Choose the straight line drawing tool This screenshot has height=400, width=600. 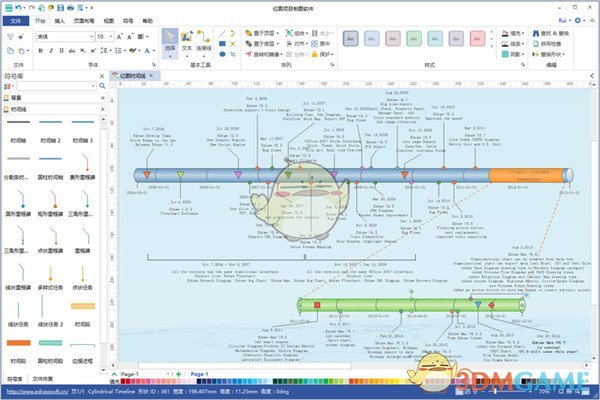point(222,33)
